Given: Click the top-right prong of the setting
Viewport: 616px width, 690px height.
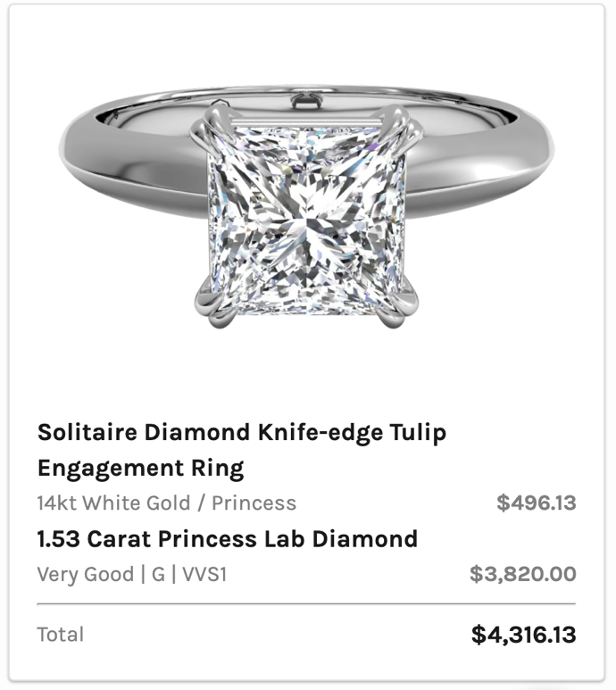Looking at the screenshot, I should click(x=401, y=126).
